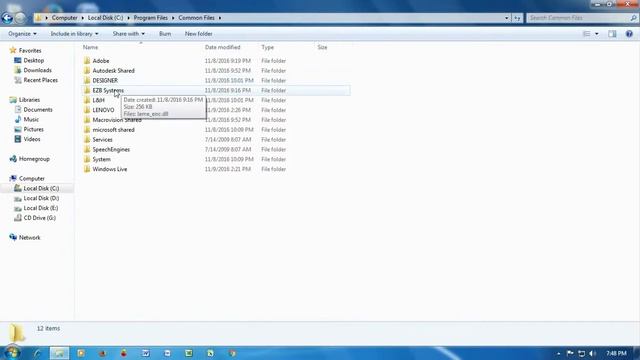Select the EZB Systems folder row
Viewport: 640px width, 360px height.
216,90
